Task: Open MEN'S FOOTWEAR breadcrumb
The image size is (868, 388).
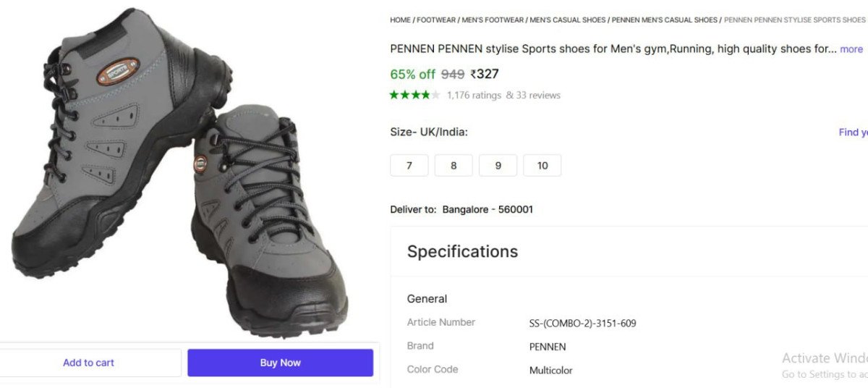Action: (492, 20)
